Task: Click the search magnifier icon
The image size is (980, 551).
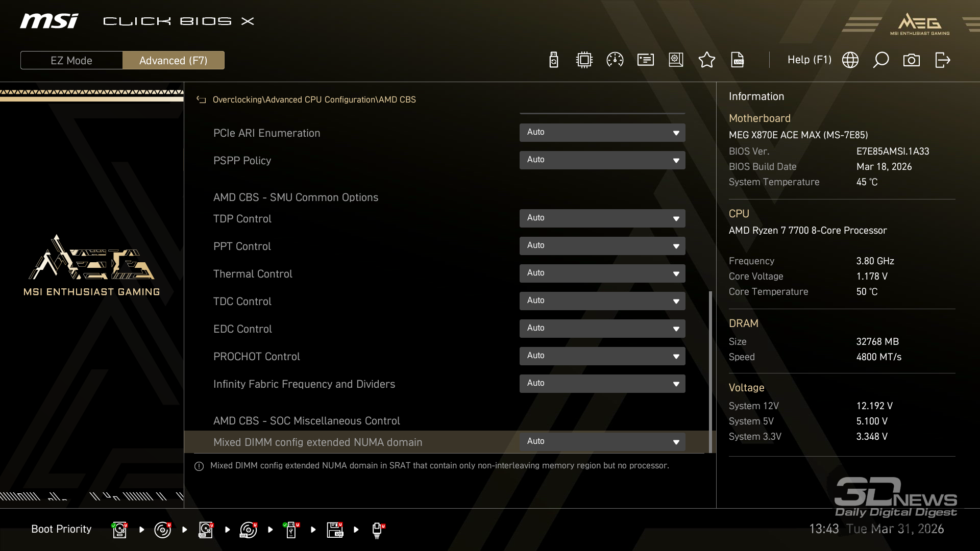Action: click(880, 60)
